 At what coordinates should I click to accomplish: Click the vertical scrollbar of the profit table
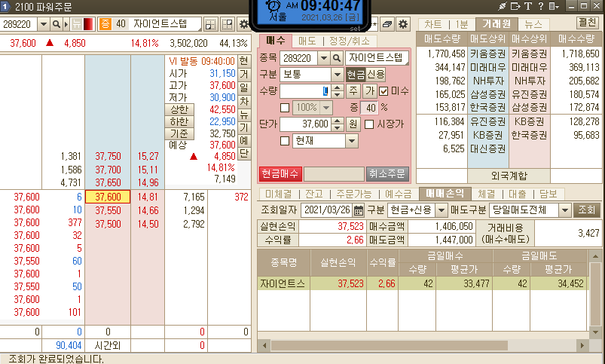[595, 294]
